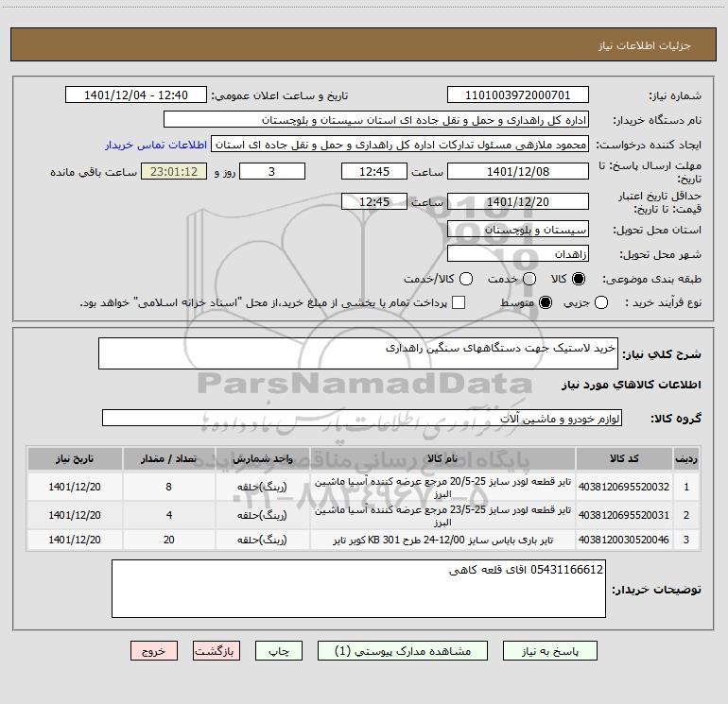The width and height of the screenshot is (728, 704).
Task: Click the request creator field محمود ملازهی
Action: pyautogui.click(x=400, y=145)
